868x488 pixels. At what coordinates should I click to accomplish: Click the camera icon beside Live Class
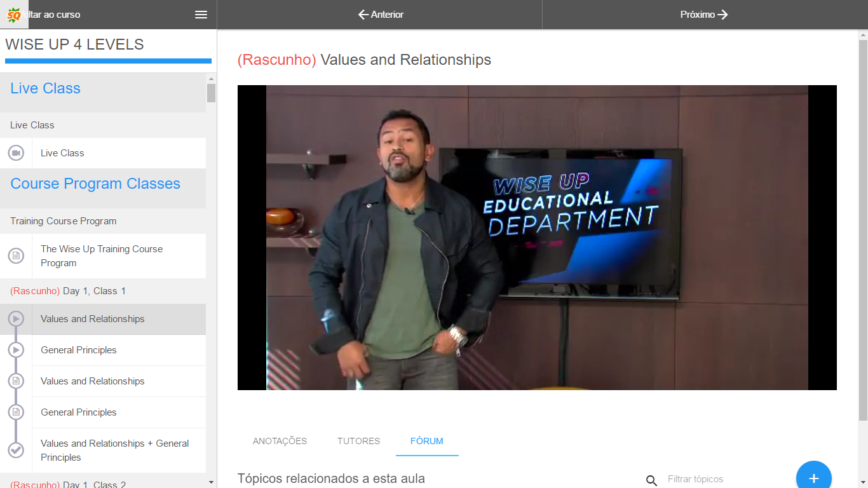click(16, 153)
